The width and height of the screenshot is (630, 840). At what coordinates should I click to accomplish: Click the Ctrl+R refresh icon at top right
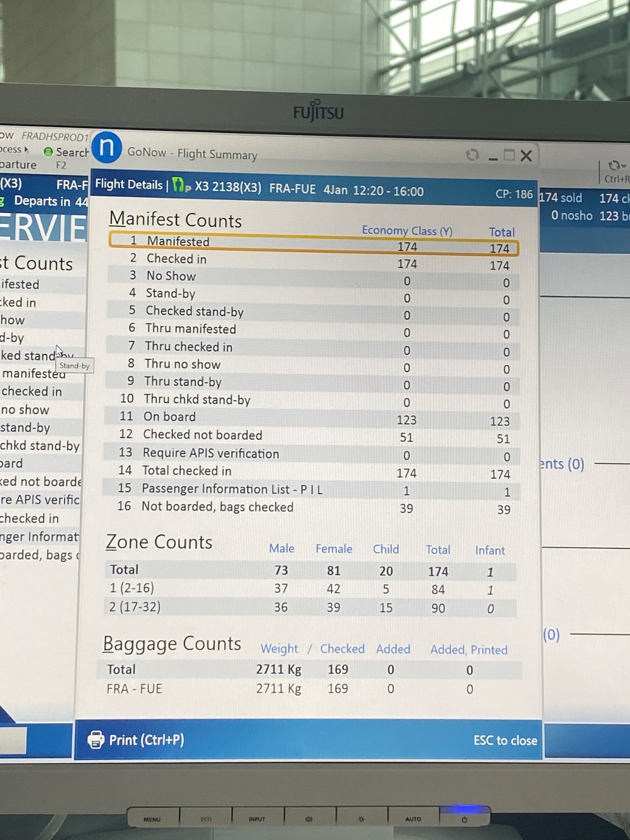(615, 166)
